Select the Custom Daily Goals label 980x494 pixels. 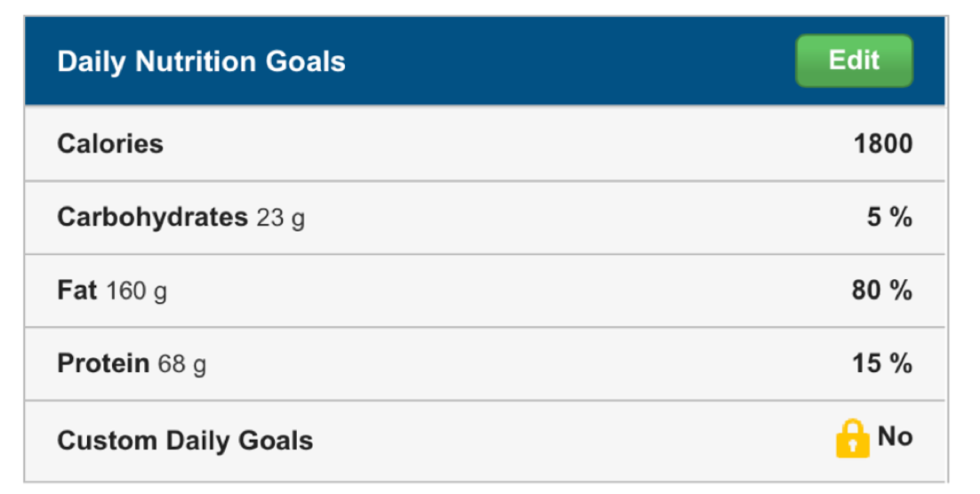click(x=185, y=441)
